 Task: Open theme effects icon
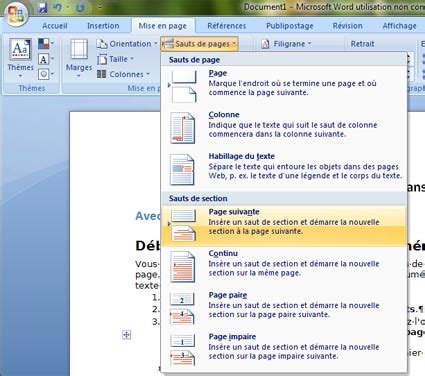coord(44,74)
